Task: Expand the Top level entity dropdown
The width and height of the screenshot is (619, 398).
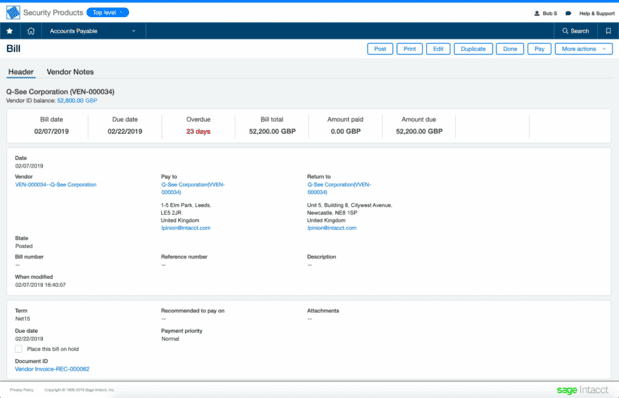Action: click(108, 13)
